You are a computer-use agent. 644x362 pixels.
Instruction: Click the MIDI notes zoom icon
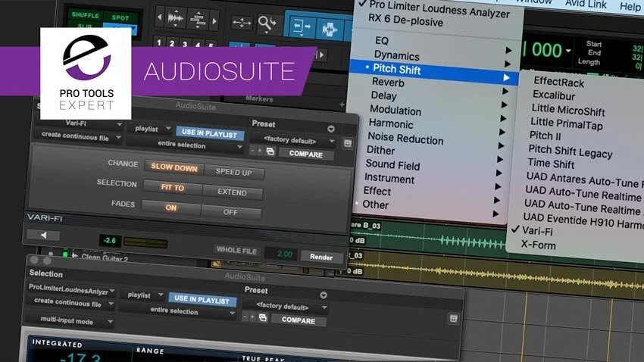coord(198,19)
